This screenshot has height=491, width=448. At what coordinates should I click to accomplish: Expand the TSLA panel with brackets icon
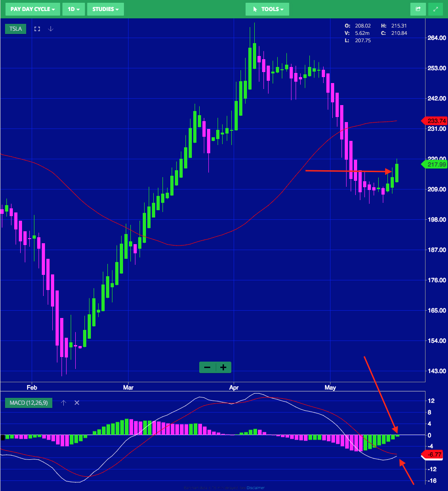(x=37, y=29)
